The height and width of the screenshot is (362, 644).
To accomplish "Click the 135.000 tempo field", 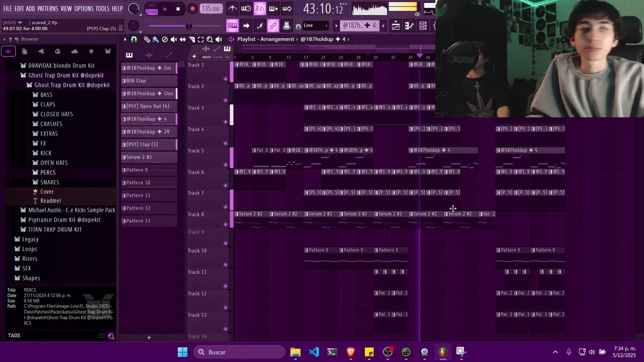I will [211, 9].
